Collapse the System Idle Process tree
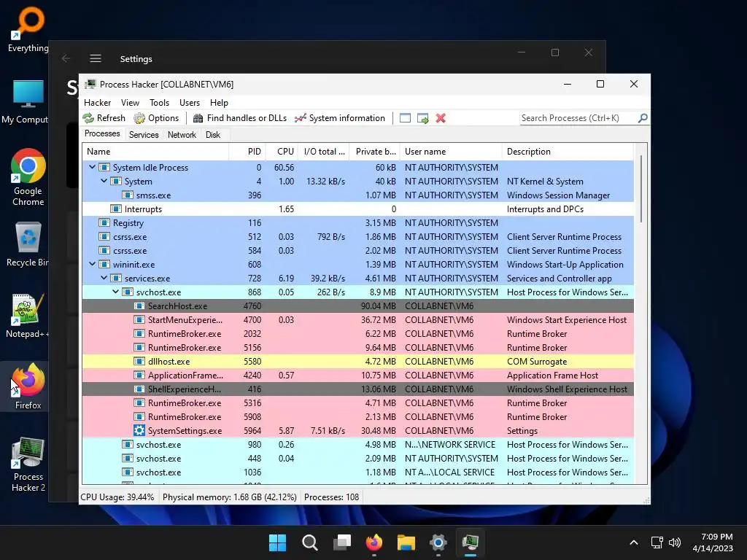 click(x=92, y=167)
